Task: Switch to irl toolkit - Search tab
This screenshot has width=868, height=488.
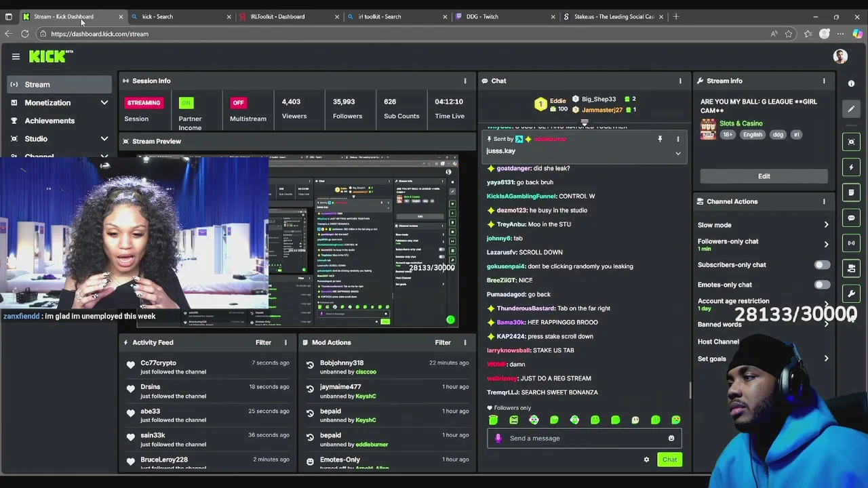Action: tap(397, 16)
